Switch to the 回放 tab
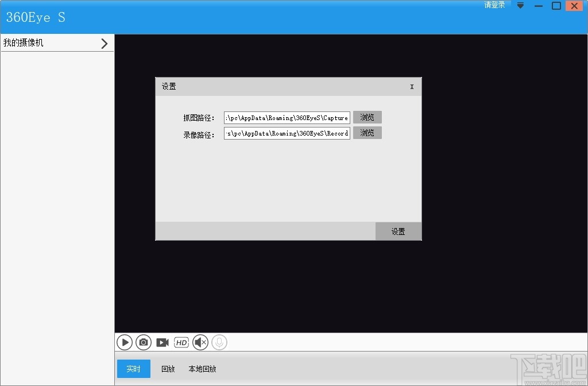Image resolution: width=588 pixels, height=386 pixels. tap(168, 369)
